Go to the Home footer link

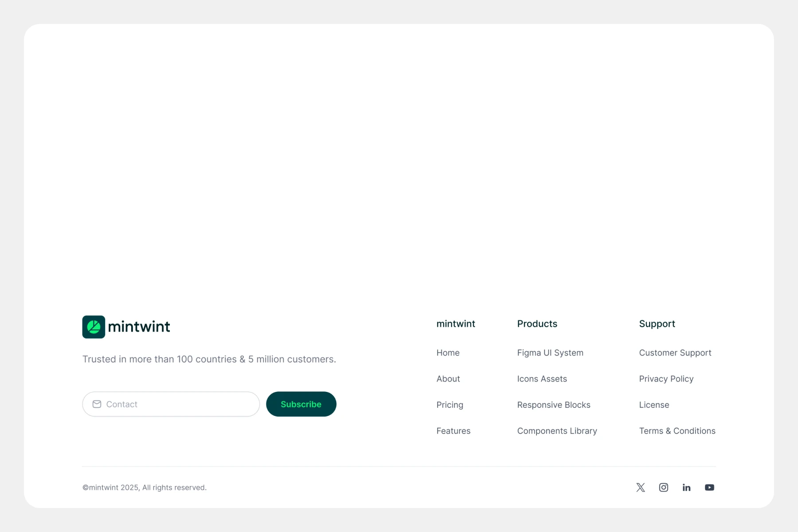point(448,353)
